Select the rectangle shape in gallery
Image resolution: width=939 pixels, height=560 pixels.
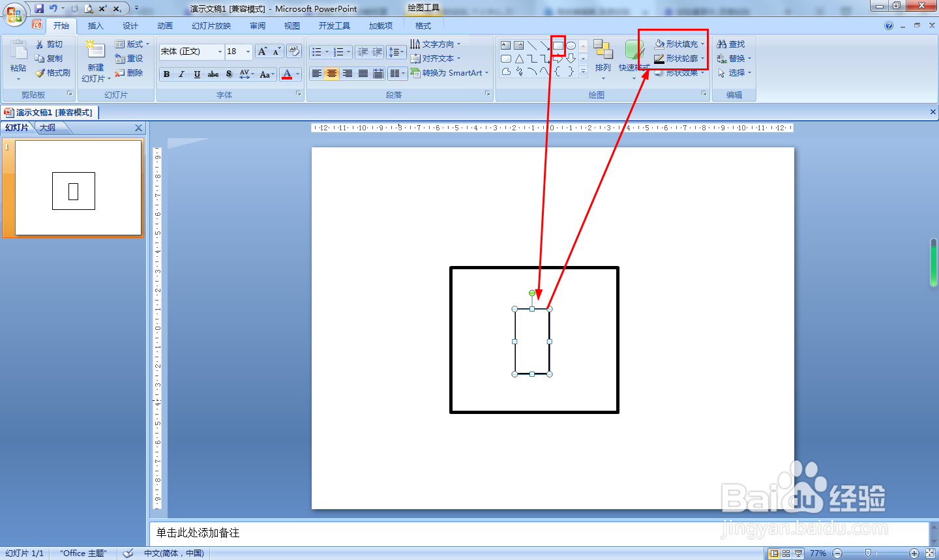click(558, 46)
